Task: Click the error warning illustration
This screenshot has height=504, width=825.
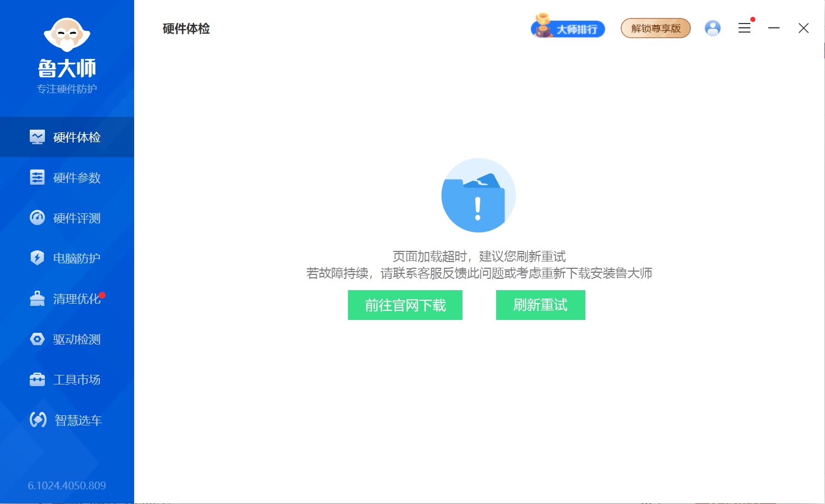Action: pos(478,196)
